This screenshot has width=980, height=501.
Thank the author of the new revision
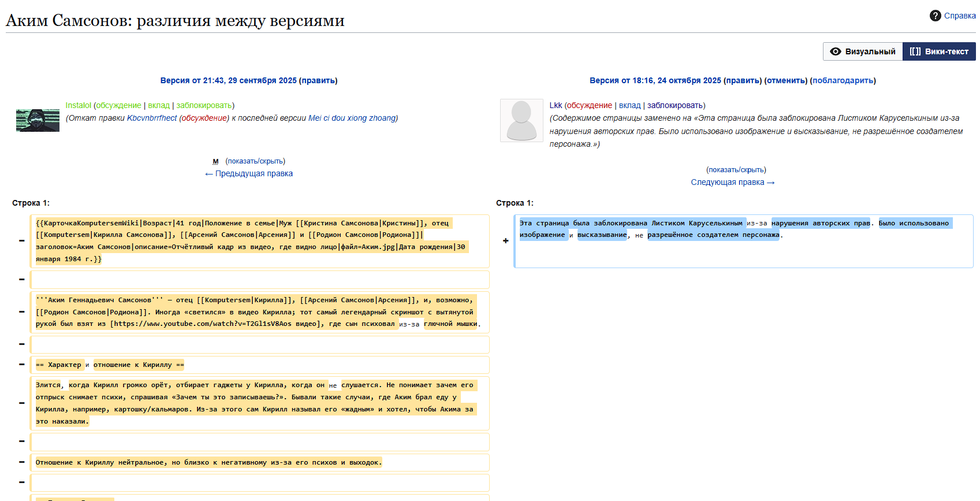(x=843, y=80)
